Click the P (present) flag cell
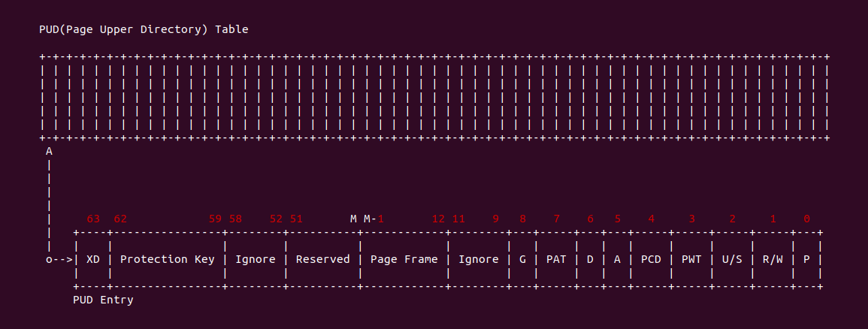Screen dimensions: 868x329 click(x=806, y=259)
